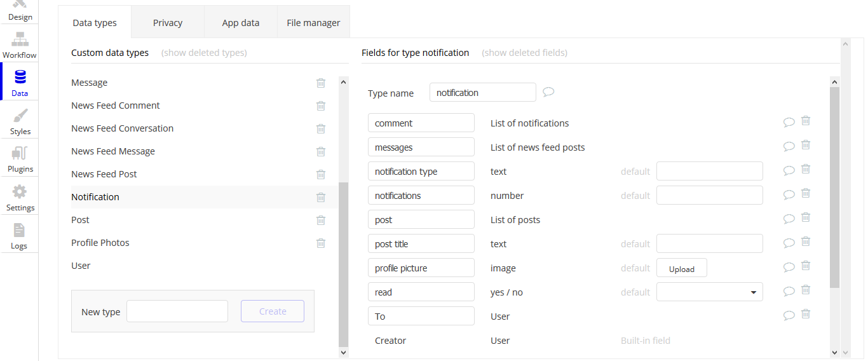Open comment bubble for post title field
The image size is (868, 361).
point(789,243)
